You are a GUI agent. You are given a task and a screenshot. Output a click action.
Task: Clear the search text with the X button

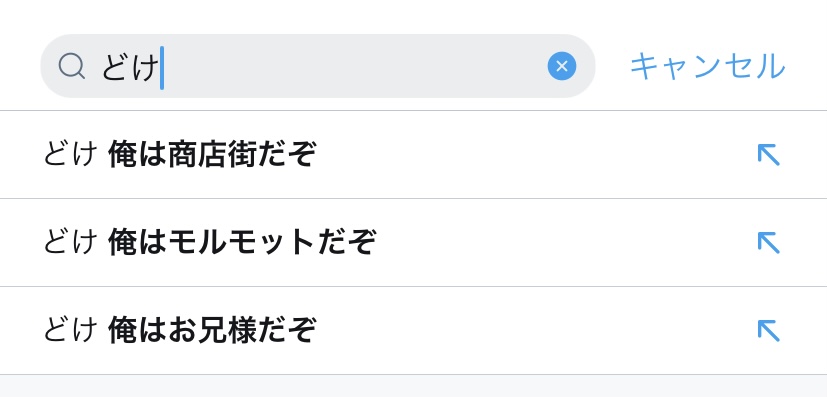[562, 66]
